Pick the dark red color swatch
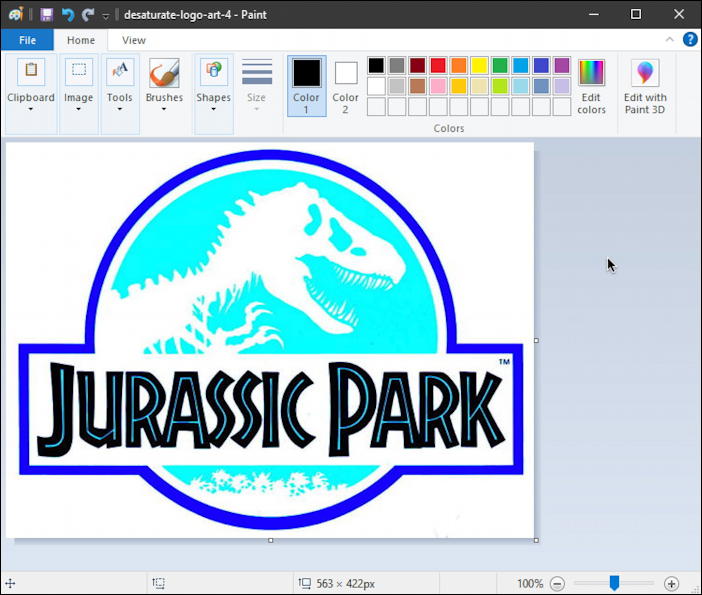 point(417,65)
